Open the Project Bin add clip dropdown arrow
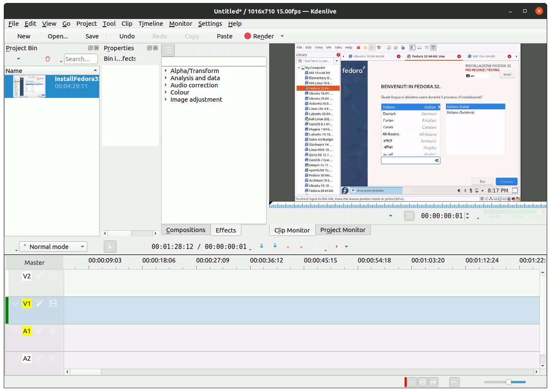Screen dimensions: 551x392 tap(19, 59)
